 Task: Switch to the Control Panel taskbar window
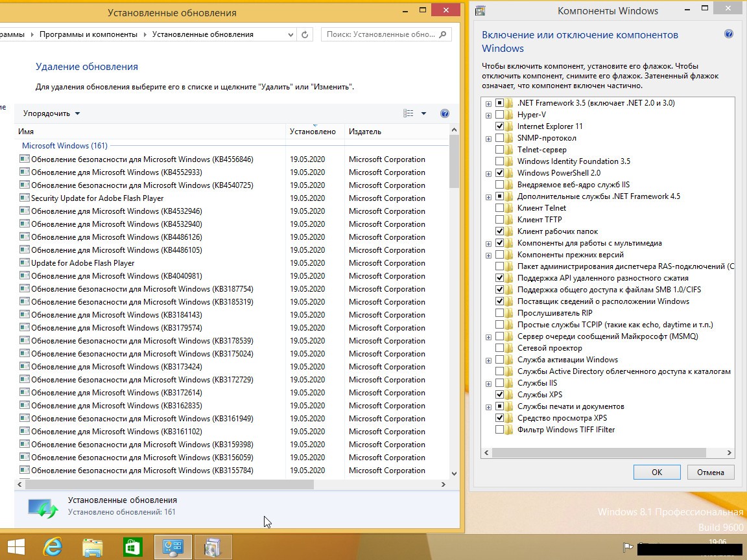(x=173, y=546)
